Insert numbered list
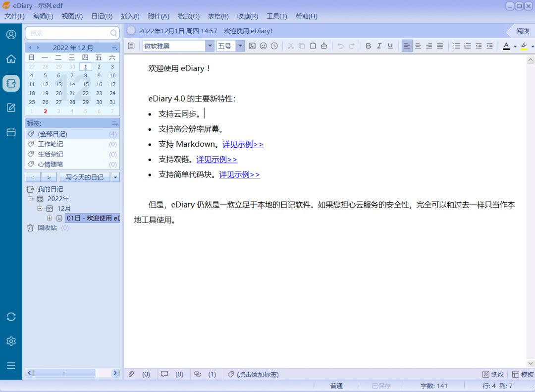 [x=468, y=46]
